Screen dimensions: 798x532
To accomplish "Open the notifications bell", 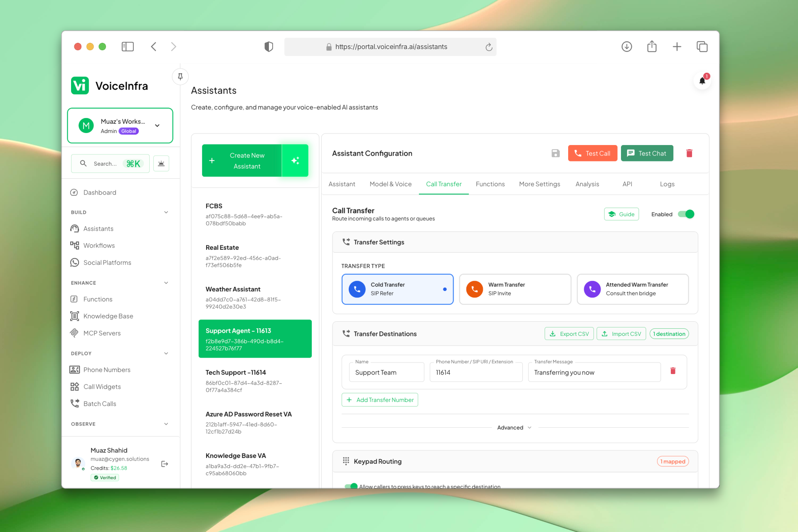I will [x=702, y=81].
